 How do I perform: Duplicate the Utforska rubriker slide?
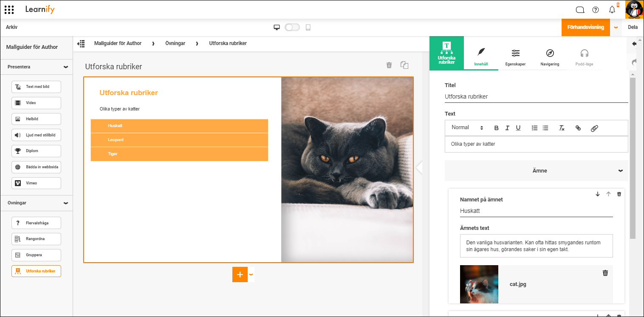[x=404, y=65]
